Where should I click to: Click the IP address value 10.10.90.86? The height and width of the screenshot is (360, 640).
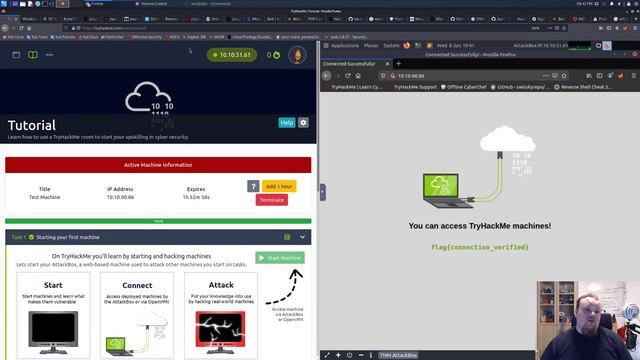(120, 197)
